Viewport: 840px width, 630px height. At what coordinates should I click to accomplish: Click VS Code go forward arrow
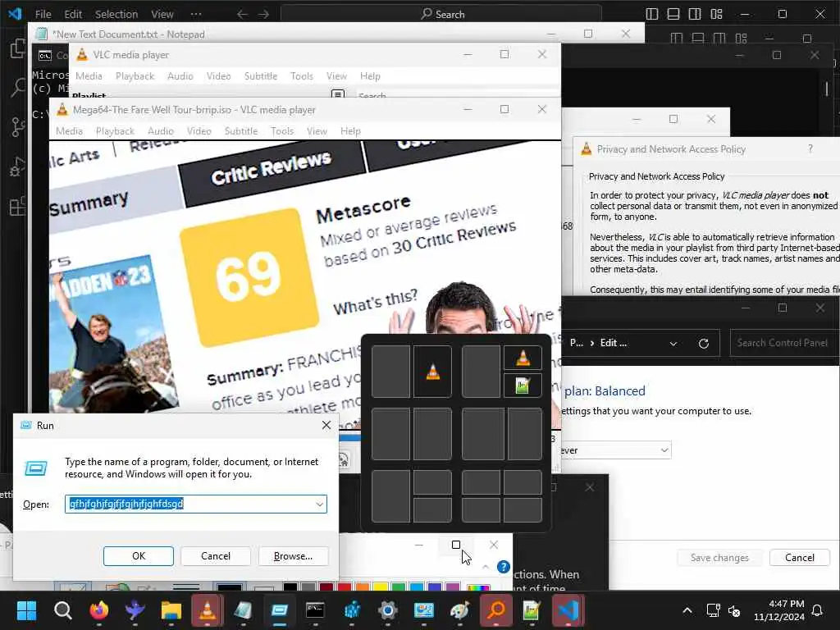(263, 15)
